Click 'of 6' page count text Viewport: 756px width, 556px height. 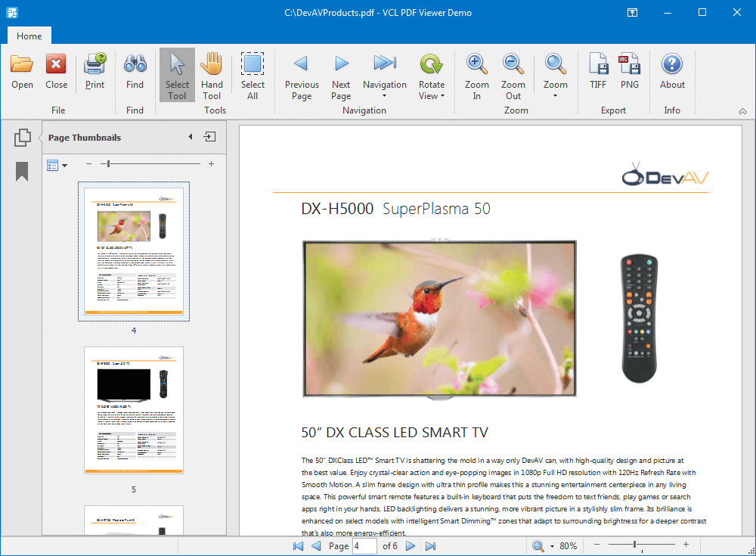[390, 546]
